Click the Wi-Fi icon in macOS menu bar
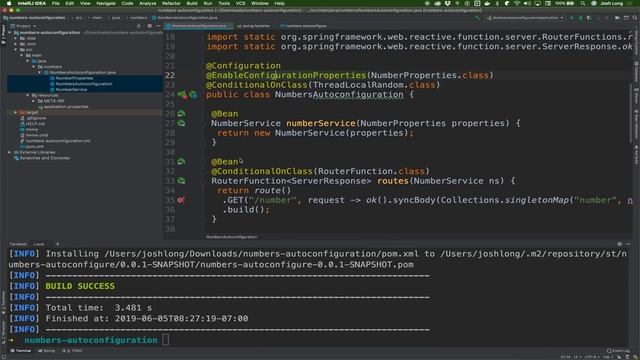 point(517,3)
